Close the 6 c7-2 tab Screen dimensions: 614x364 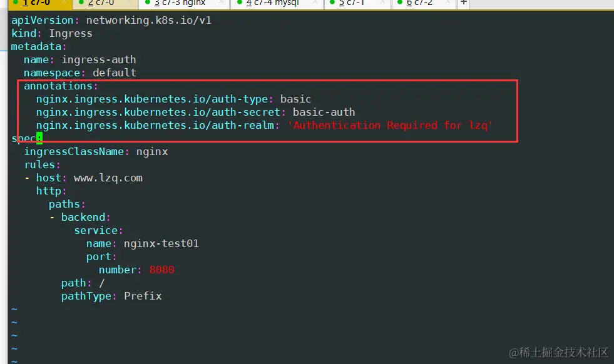(x=448, y=3)
